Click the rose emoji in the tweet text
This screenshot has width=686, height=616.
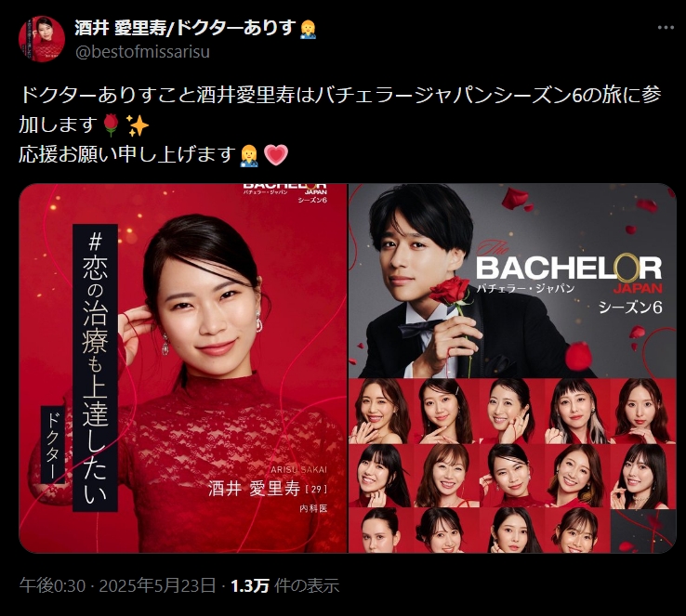[112, 125]
